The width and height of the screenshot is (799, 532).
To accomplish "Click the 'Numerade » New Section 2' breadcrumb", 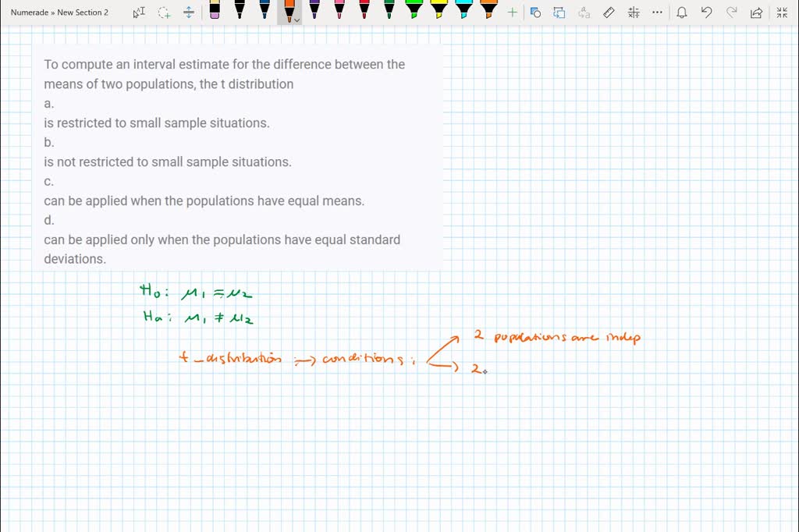I will pyautogui.click(x=59, y=12).
